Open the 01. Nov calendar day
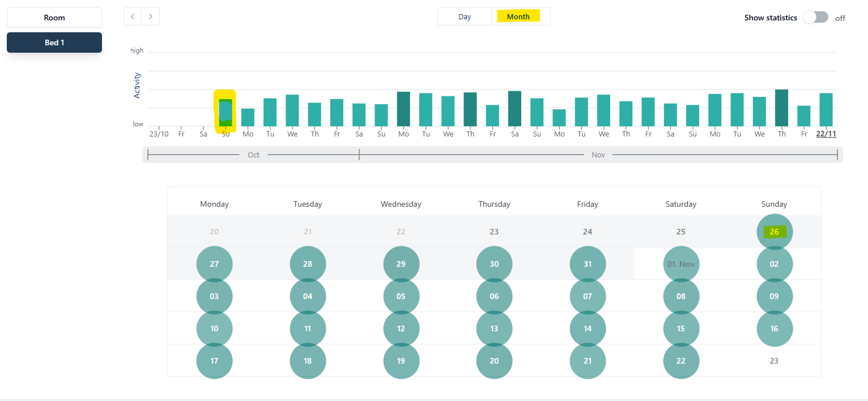Screen dimensions: 868x401 point(681,264)
